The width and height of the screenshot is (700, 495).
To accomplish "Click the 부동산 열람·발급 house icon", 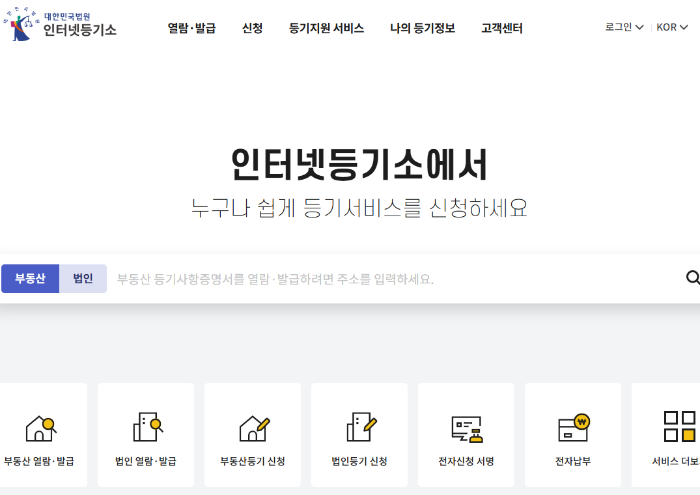I will 41,428.
